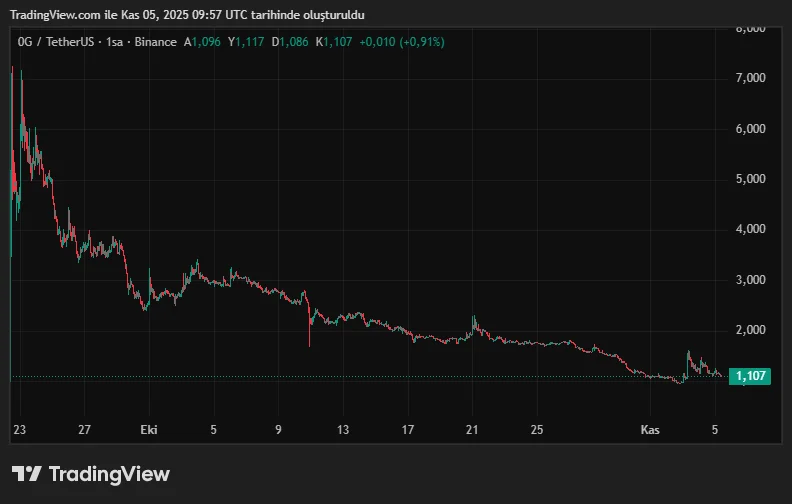Click the TradingView.com creation timestamp header text
Image resolution: width=792 pixels, height=504 pixels.
coord(187,15)
